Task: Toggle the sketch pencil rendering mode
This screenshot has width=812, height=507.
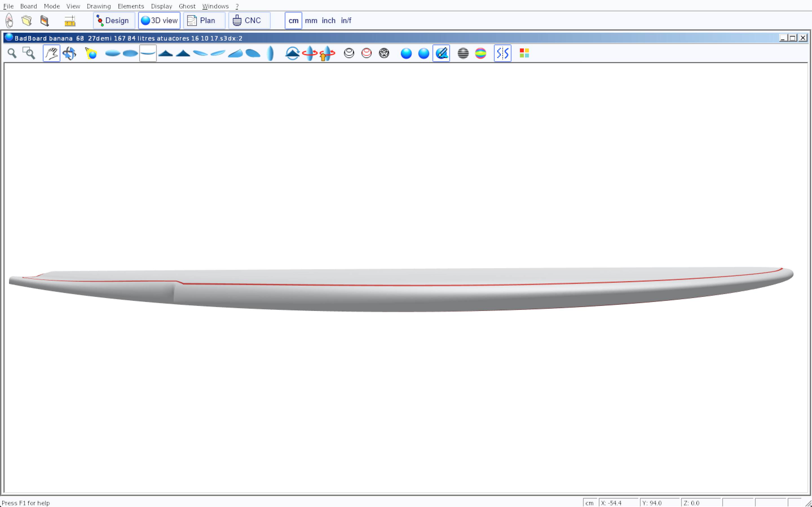Action: [441, 53]
